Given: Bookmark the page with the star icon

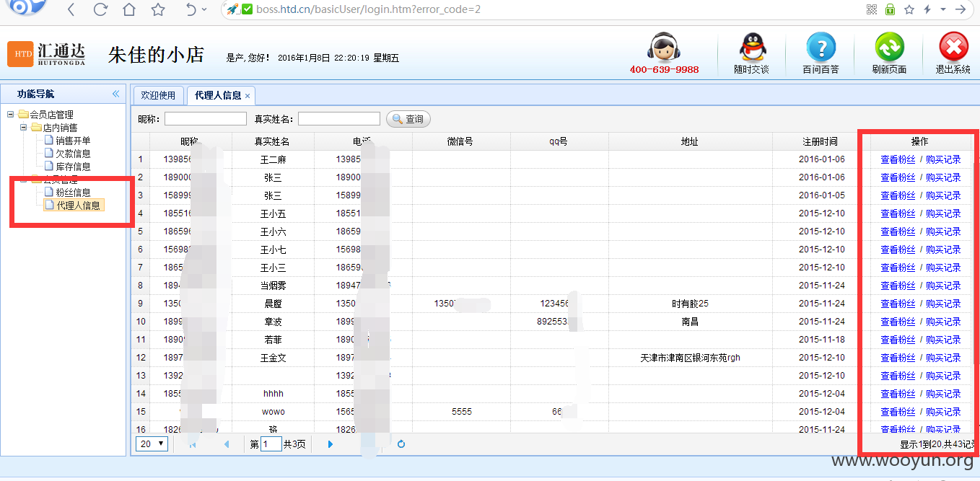Looking at the screenshot, I should coord(158,10).
